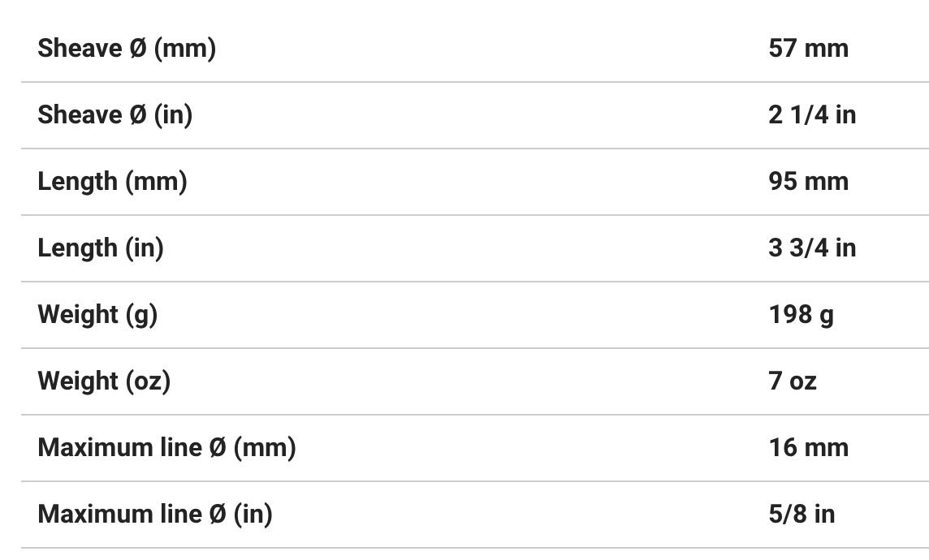
Task: Click the "Maximum line Ø (in)" label
Action: click(x=154, y=515)
